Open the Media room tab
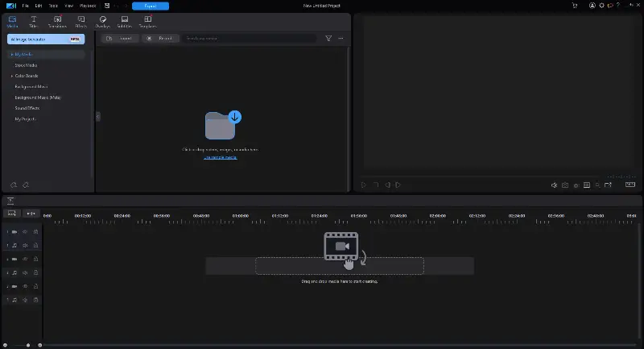The height and width of the screenshot is (349, 644). [x=12, y=22]
